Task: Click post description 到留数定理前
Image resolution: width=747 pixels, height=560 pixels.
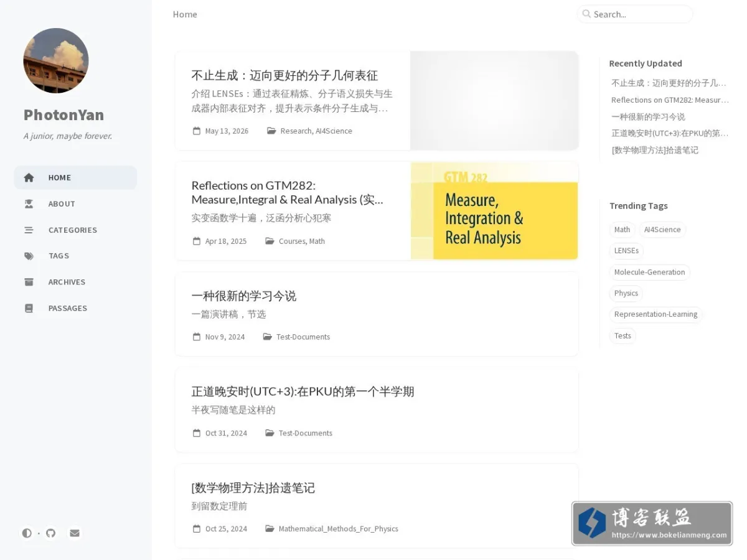Action: 219,506
